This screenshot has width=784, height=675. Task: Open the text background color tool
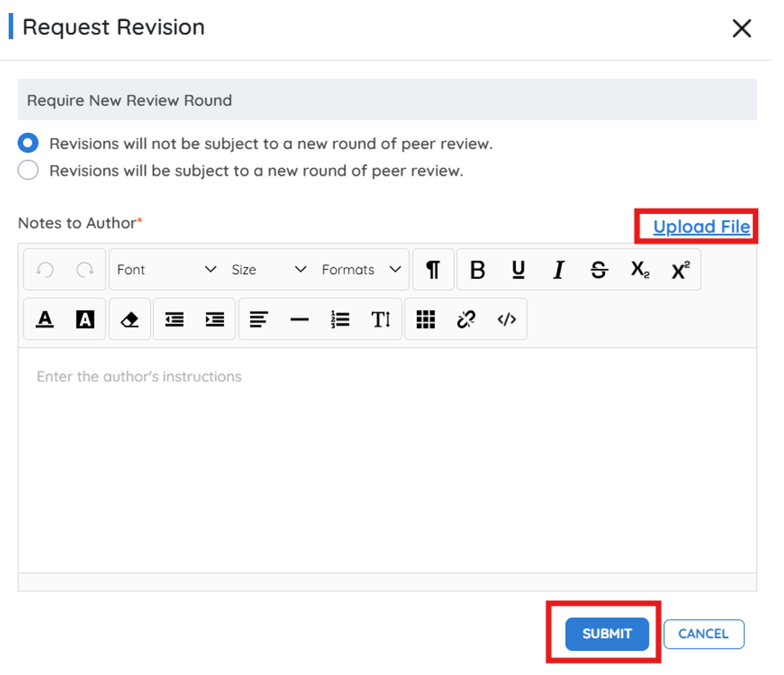click(85, 319)
